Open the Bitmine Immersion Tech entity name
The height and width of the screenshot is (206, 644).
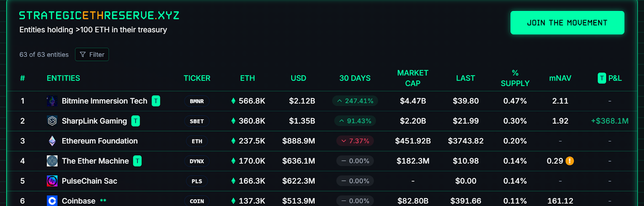point(105,101)
